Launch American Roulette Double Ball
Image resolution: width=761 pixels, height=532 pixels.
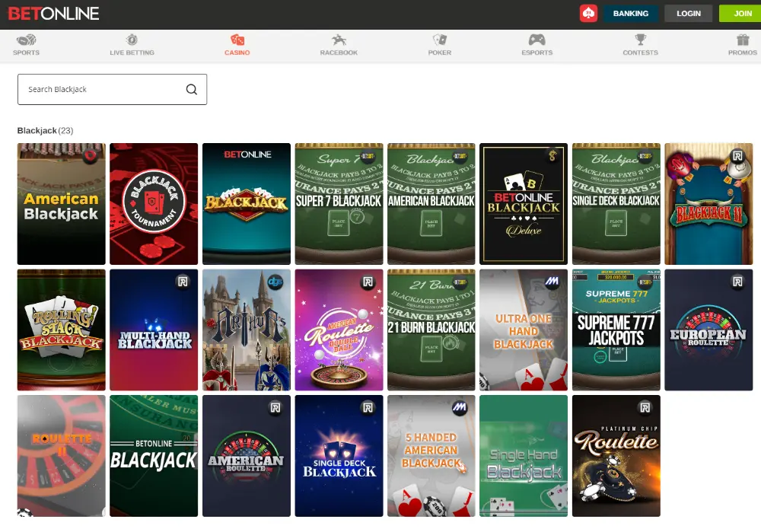pos(339,330)
